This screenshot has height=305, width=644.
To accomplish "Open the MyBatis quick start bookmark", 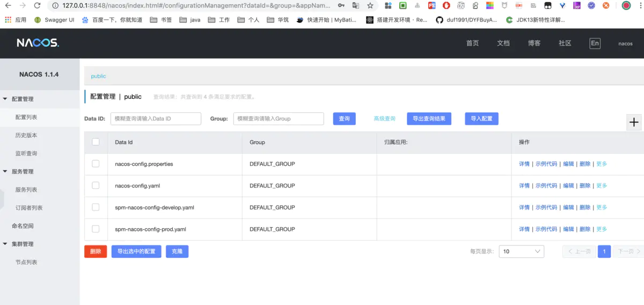I will pyautogui.click(x=327, y=20).
